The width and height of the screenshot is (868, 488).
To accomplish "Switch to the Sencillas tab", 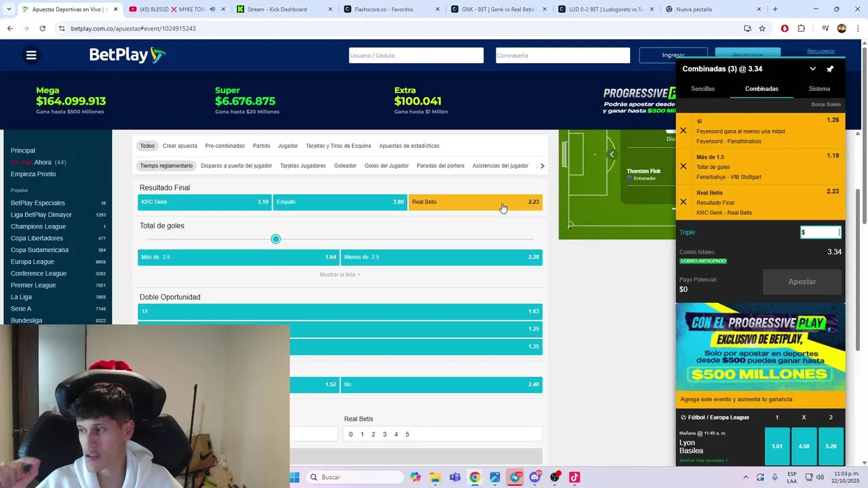I will (703, 89).
